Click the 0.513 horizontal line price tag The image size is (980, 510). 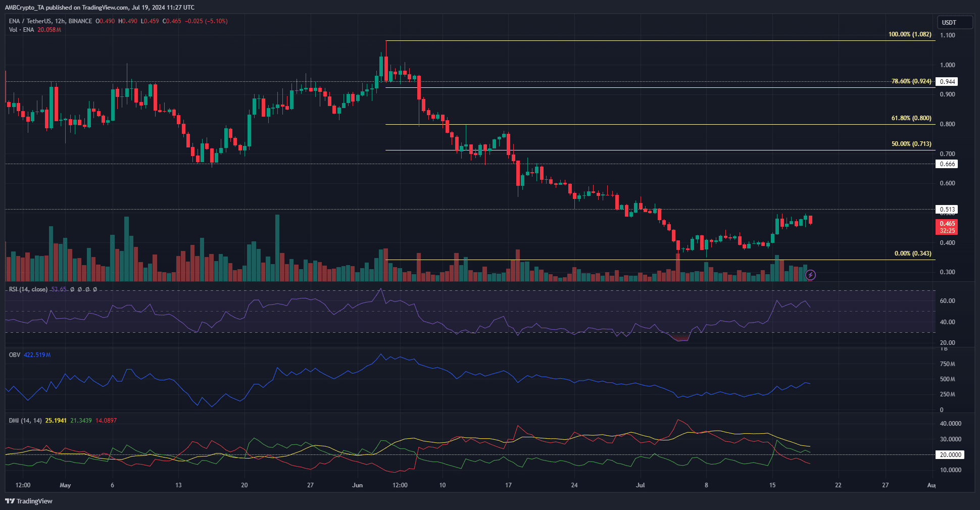(x=947, y=210)
